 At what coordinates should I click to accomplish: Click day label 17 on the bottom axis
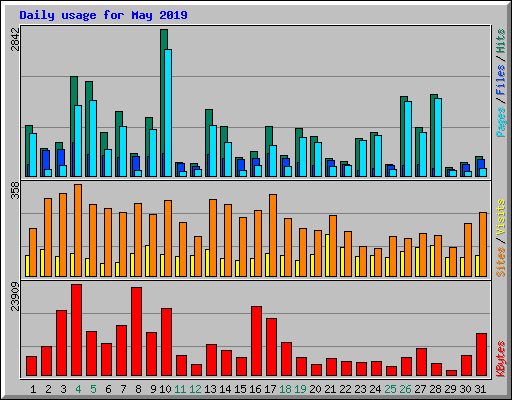(x=270, y=389)
